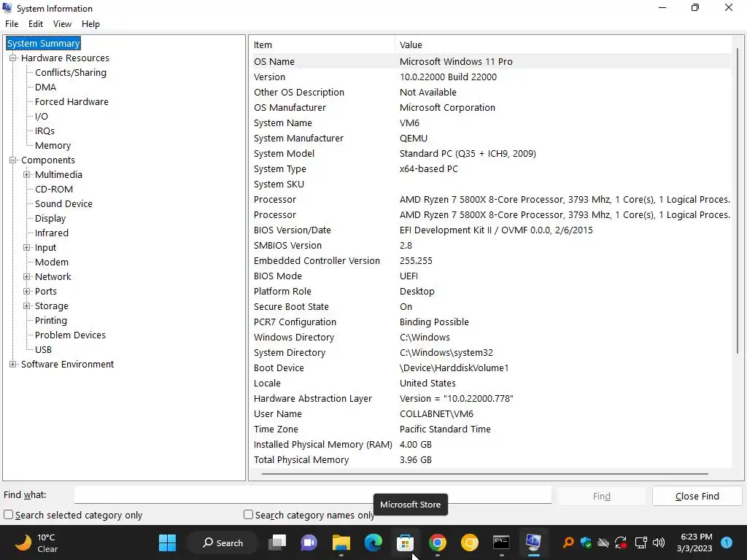Select Sound Device in the tree

(63, 204)
